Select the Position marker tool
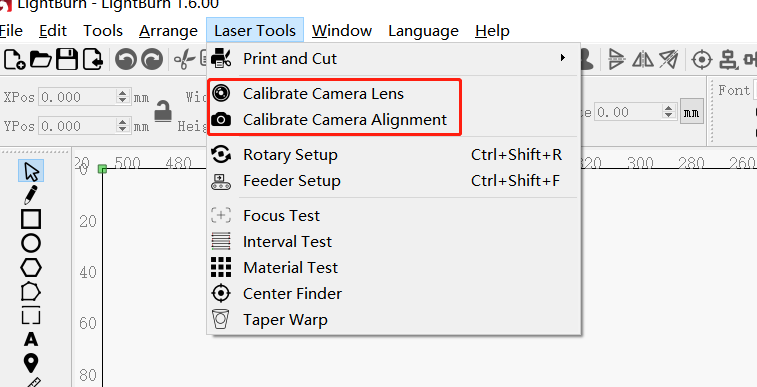Image resolution: width=757 pixels, height=387 pixels. tap(31, 363)
